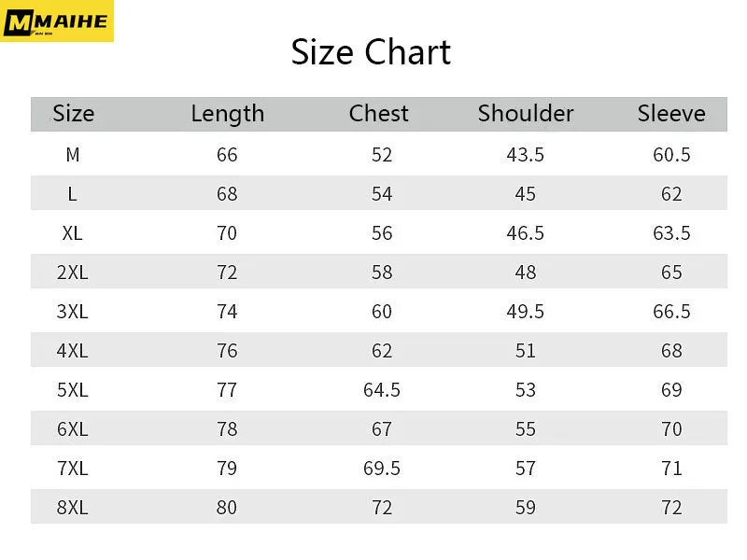This screenshot has height=560, width=747.
Task: Click the Size column header
Action: (74, 113)
